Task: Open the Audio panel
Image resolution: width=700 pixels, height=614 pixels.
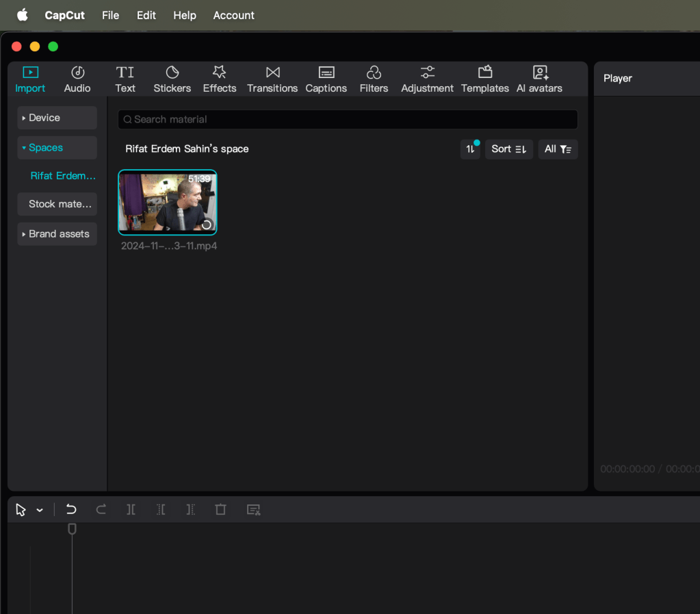Action: (x=77, y=79)
